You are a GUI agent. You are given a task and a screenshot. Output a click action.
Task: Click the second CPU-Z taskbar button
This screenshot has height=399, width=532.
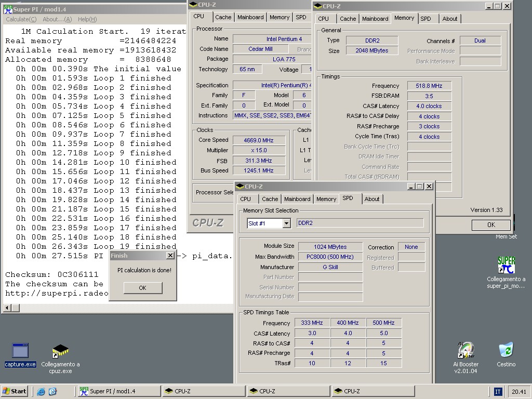[x=288, y=391]
